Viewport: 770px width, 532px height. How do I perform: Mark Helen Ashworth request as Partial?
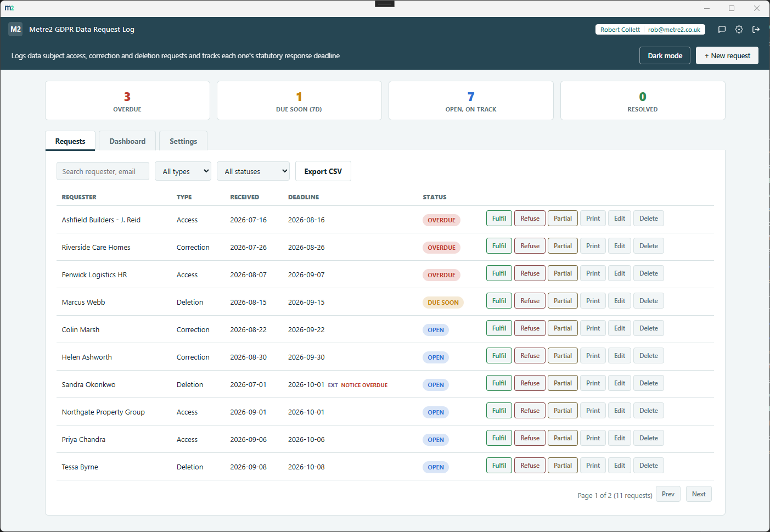(563, 356)
